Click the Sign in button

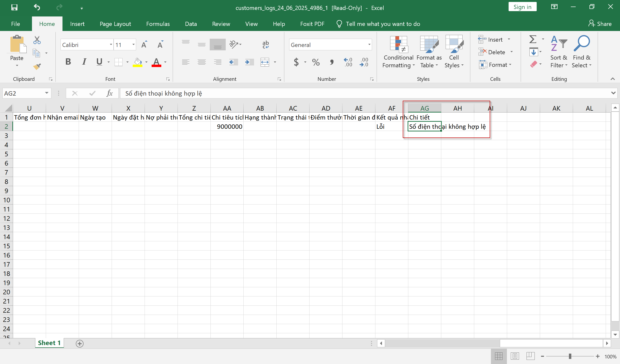click(522, 7)
